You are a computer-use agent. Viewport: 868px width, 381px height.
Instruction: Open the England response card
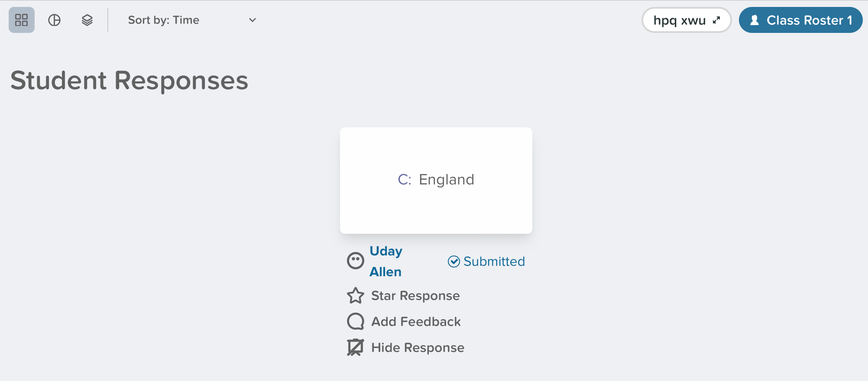pos(436,181)
